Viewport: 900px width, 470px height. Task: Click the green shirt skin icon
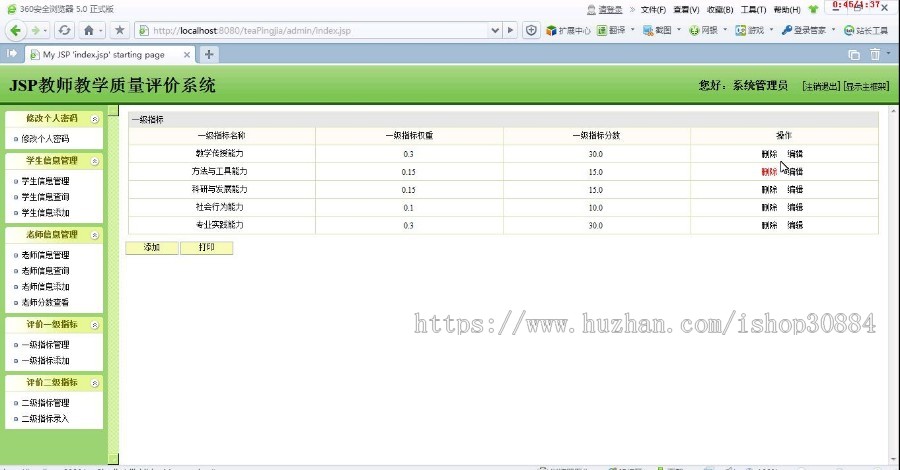tap(813, 9)
